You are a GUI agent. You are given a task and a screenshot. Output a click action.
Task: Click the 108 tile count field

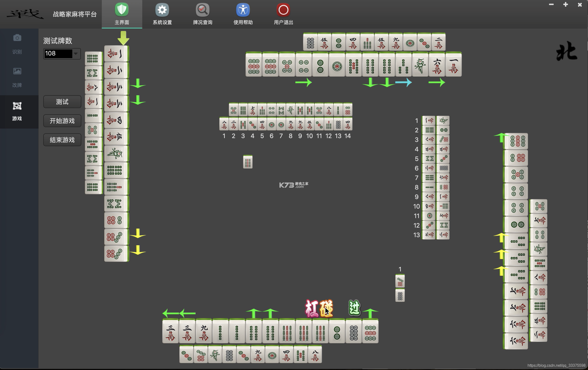point(58,54)
